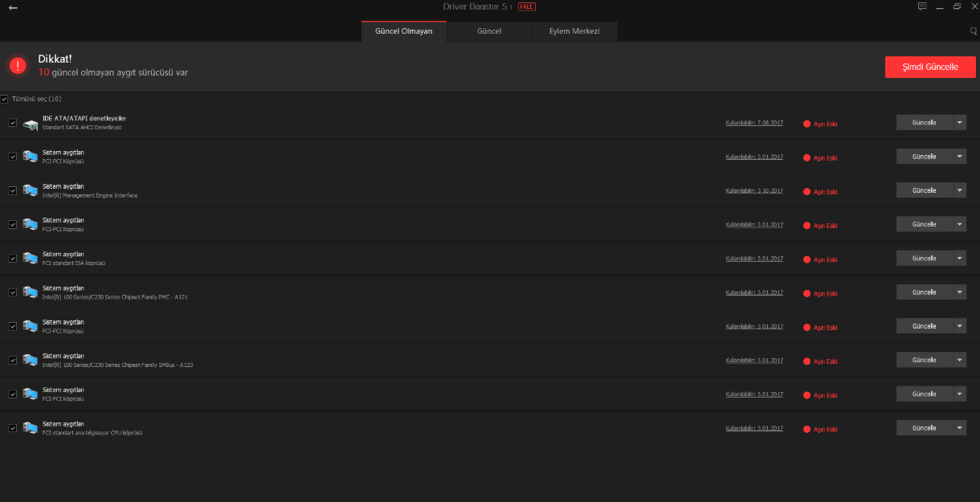This screenshot has height=502, width=980.
Task: Click Güncelle for PCI standart ISA köprüsü
Action: (925, 259)
